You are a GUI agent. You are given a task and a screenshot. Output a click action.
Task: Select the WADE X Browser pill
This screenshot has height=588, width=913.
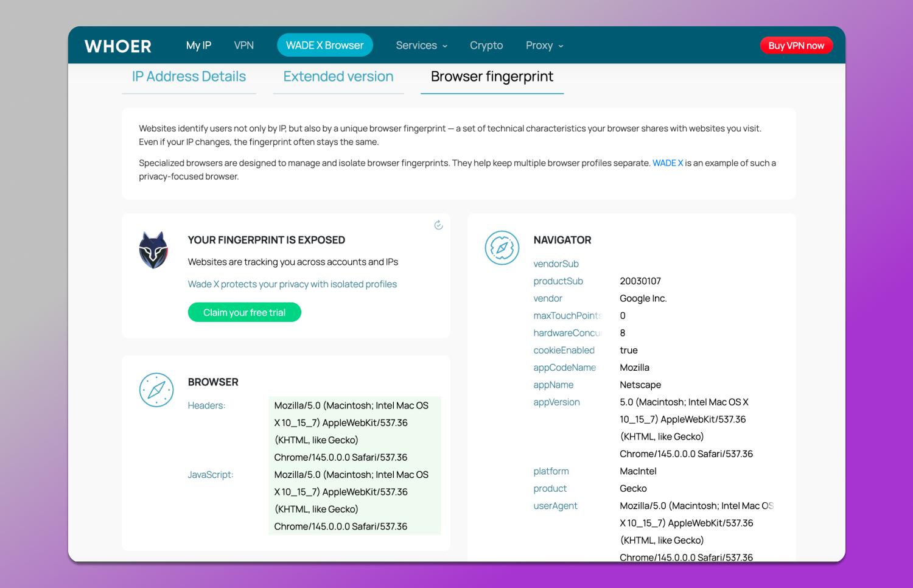point(324,46)
